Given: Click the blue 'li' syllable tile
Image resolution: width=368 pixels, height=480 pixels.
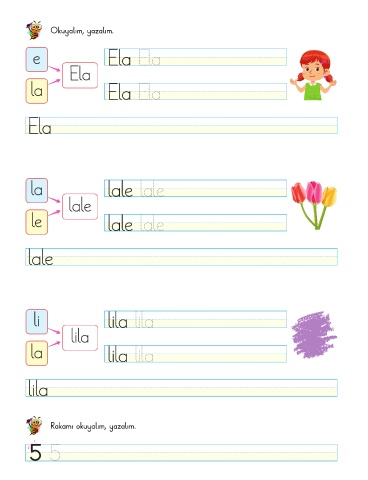Looking at the screenshot, I should tap(37, 321).
